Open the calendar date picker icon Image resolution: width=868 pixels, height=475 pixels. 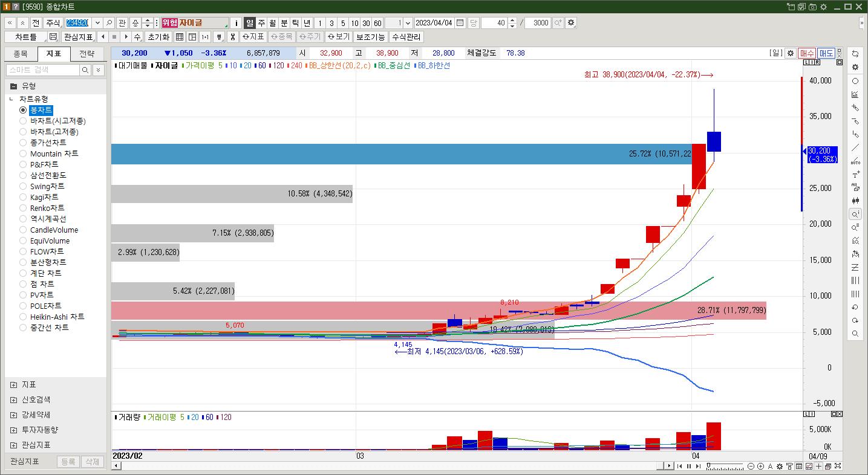point(460,23)
